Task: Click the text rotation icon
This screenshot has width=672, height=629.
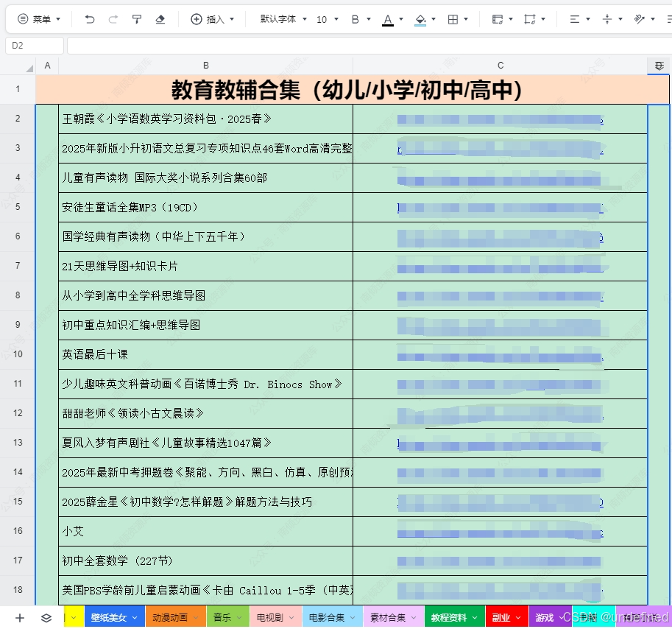Action: (x=640, y=19)
